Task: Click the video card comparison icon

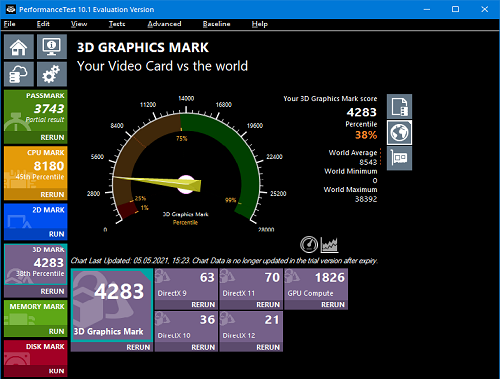Action: 399,158
